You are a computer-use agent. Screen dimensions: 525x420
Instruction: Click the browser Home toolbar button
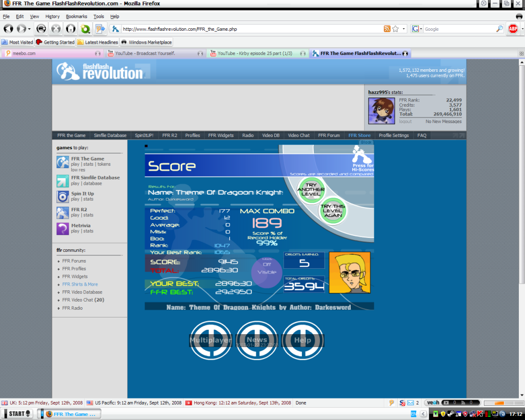point(71,29)
